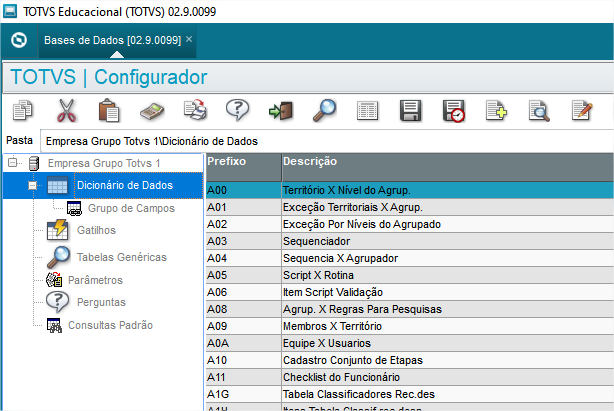This screenshot has height=411, width=614.
Task: Sort by the Descrição column header
Action: 448,167
